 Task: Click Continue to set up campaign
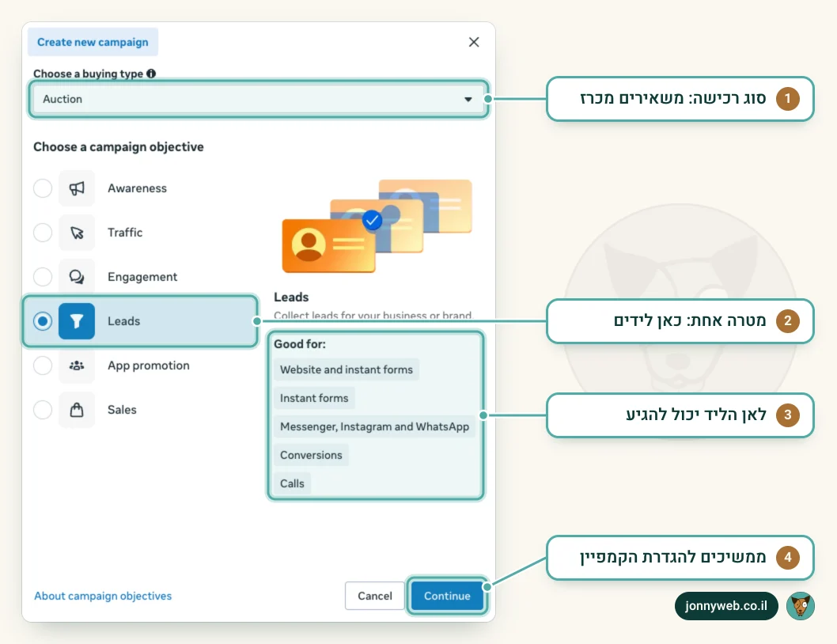pyautogui.click(x=447, y=596)
